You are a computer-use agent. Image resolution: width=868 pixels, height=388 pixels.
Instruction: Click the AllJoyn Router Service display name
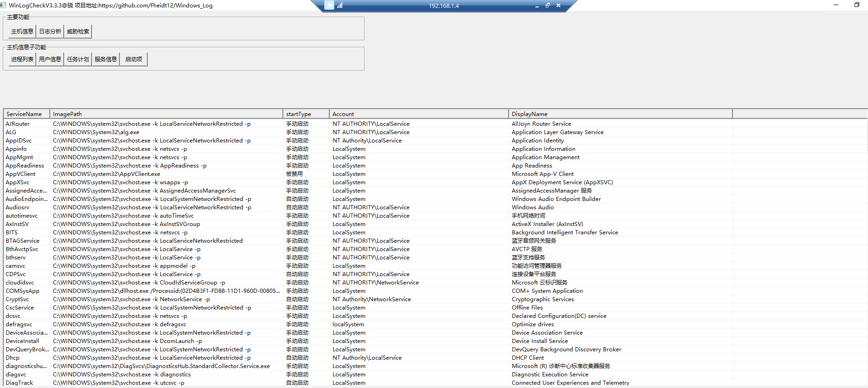(x=542, y=124)
